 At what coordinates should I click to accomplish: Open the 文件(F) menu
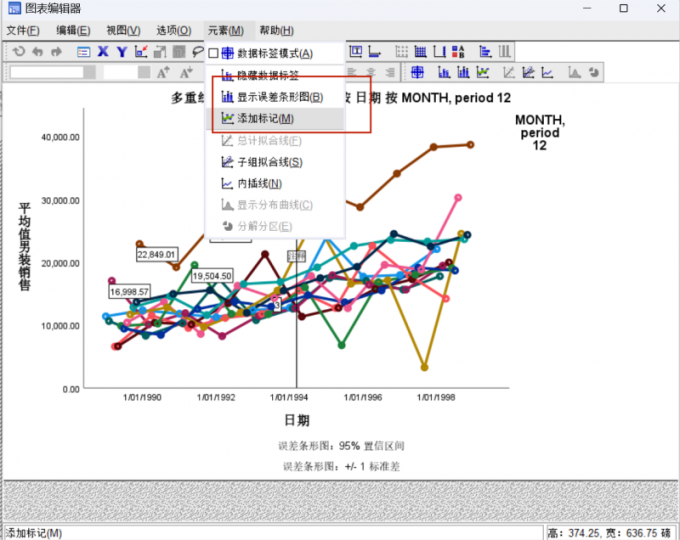[23, 30]
